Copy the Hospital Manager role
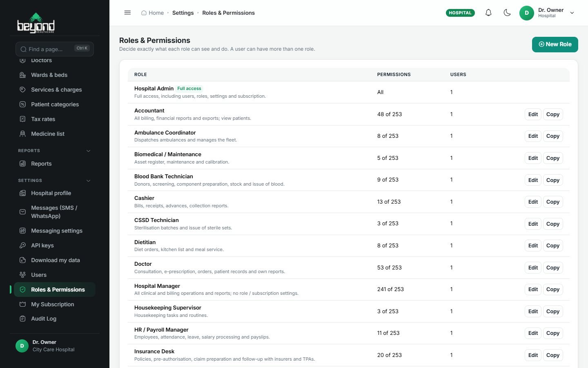The image size is (588, 368). pyautogui.click(x=553, y=289)
